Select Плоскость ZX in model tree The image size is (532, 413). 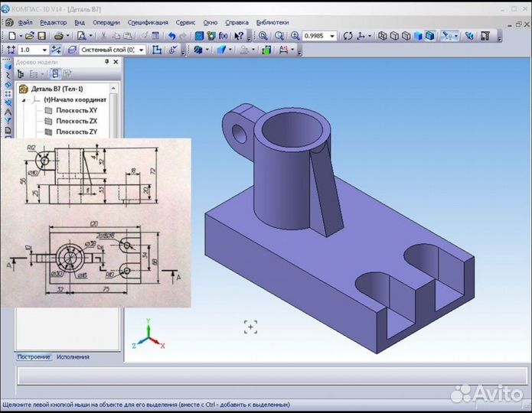[x=77, y=121]
